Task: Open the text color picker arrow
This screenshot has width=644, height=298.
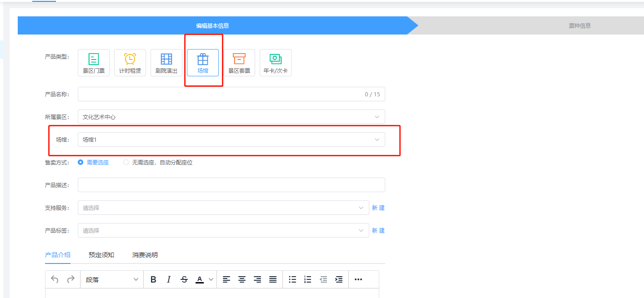Action: point(211,279)
